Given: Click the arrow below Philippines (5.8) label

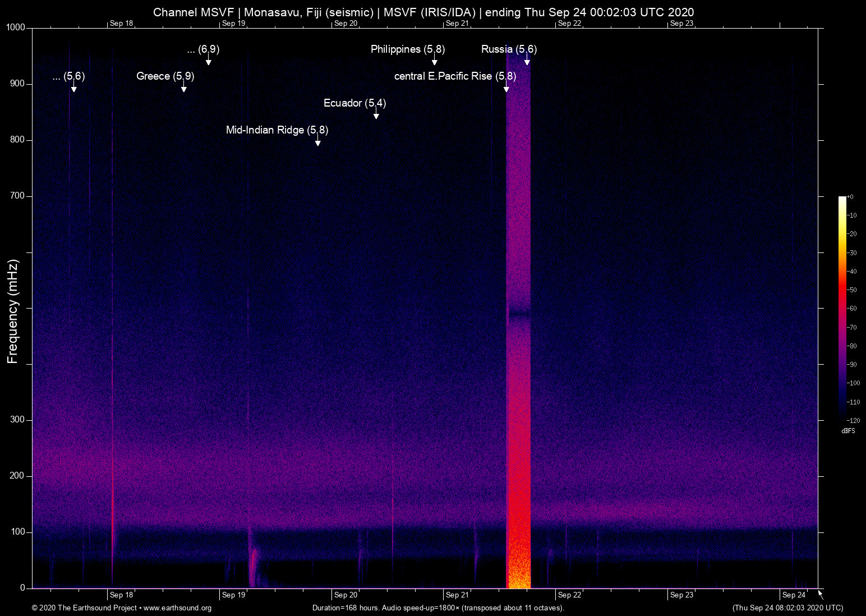Looking at the screenshot, I should (434, 61).
